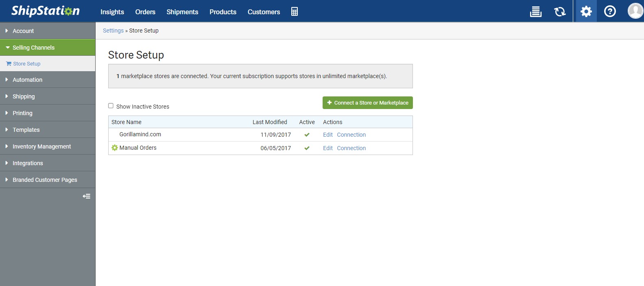
Task: Go to the Shipments tab
Action: [182, 12]
